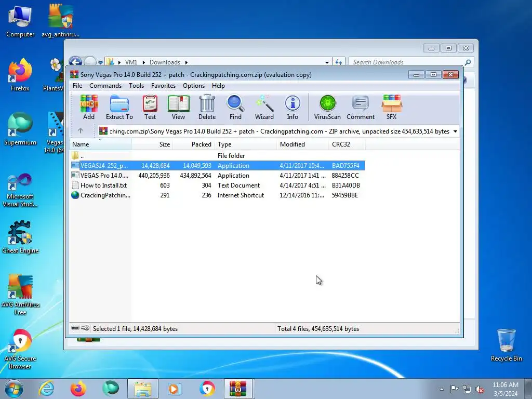The width and height of the screenshot is (532, 399).
Task: Click the disk drive icon in status bar
Action: point(76,328)
